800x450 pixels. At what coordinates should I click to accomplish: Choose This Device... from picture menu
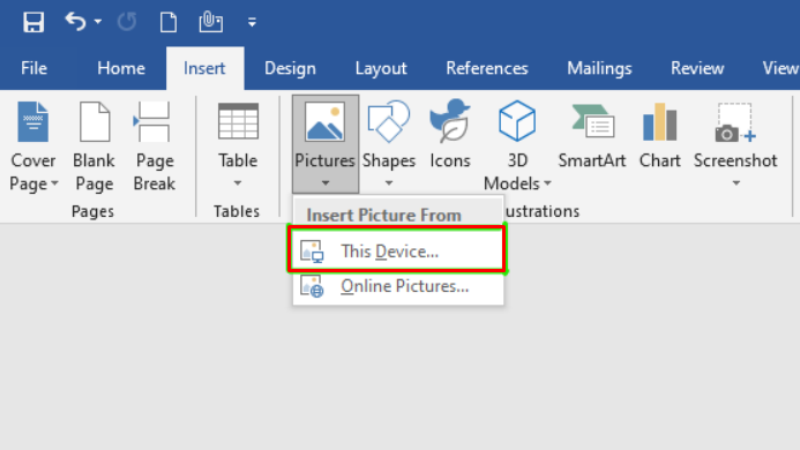(397, 251)
